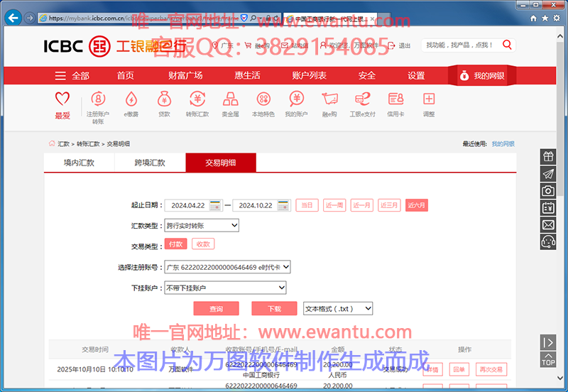Go to 首页 home menu item
This screenshot has width=568, height=392.
[x=126, y=75]
